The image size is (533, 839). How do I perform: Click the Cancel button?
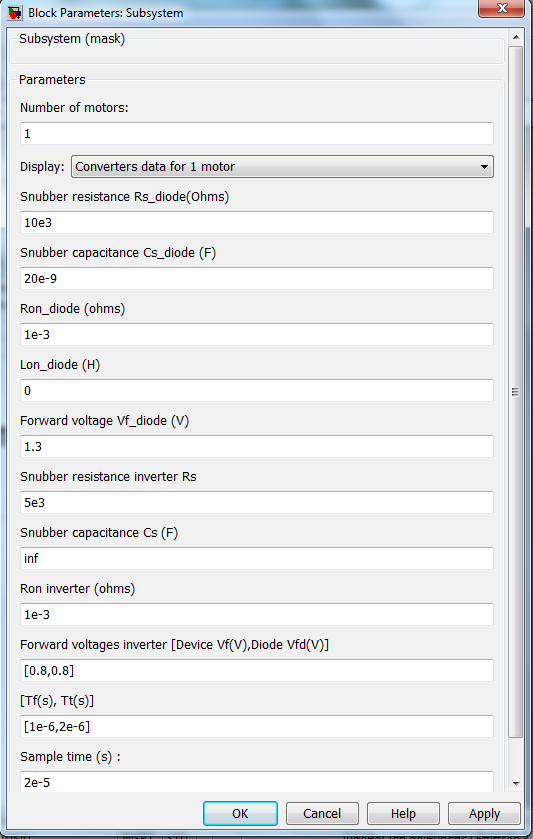[322, 813]
